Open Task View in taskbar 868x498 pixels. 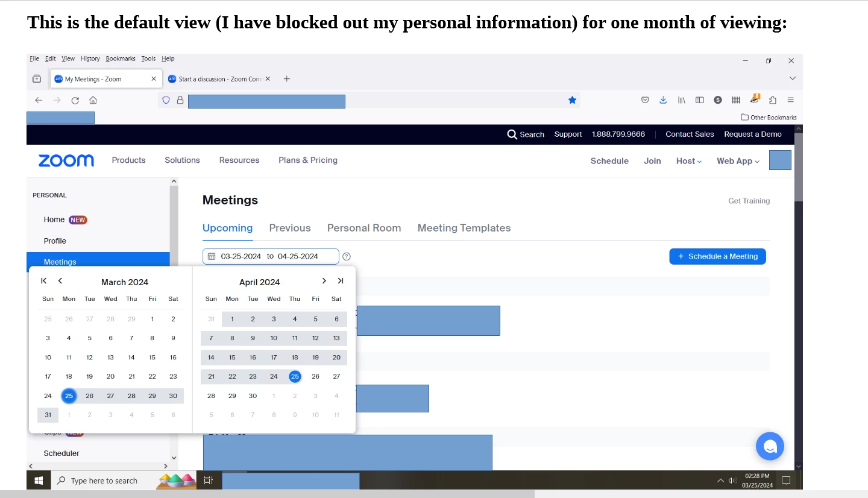pos(208,481)
